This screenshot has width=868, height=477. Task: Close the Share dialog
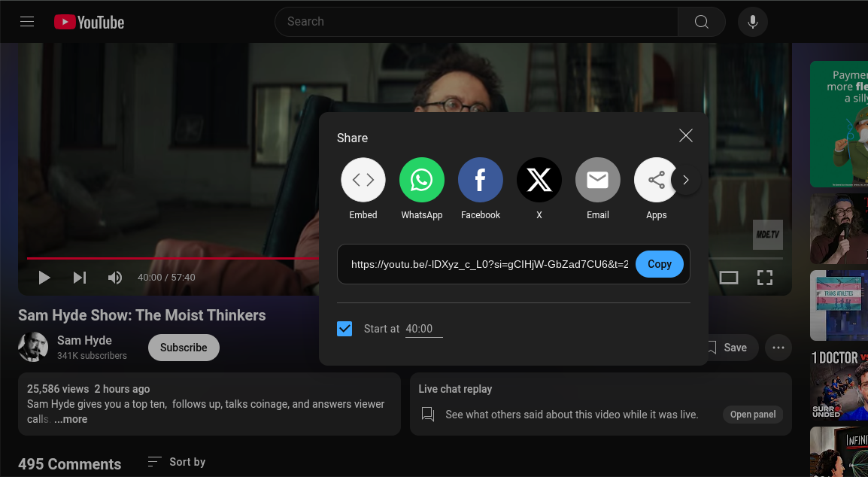(x=686, y=135)
